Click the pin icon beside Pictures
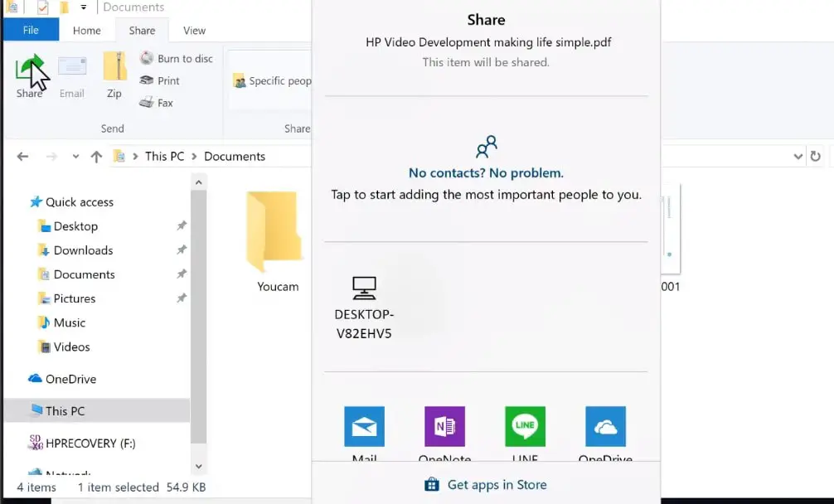834x504 pixels. [x=182, y=298]
